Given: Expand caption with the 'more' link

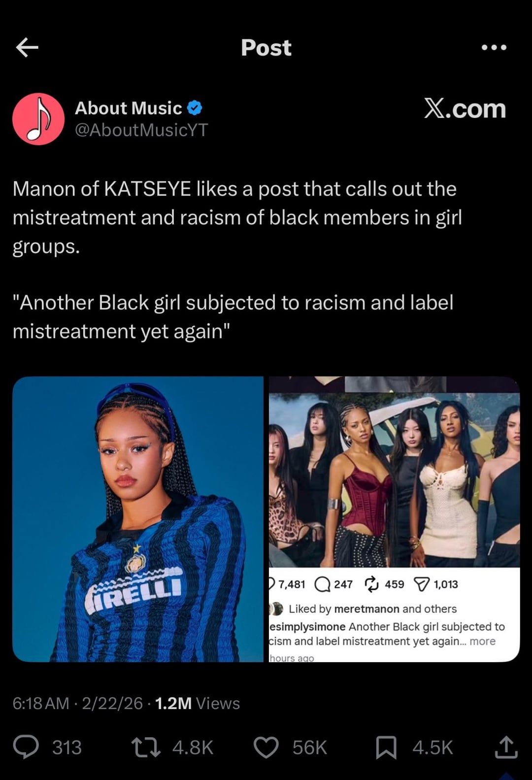Looking at the screenshot, I should click(482, 641).
